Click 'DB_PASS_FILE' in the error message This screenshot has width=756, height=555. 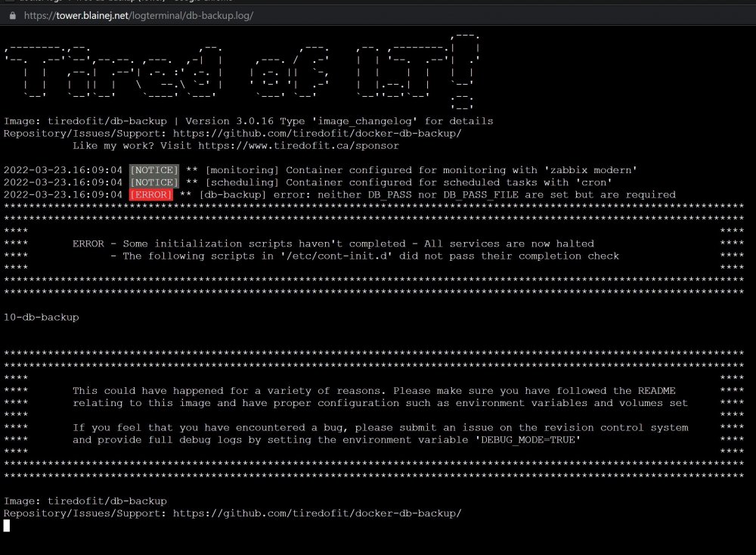pyautogui.click(x=481, y=195)
